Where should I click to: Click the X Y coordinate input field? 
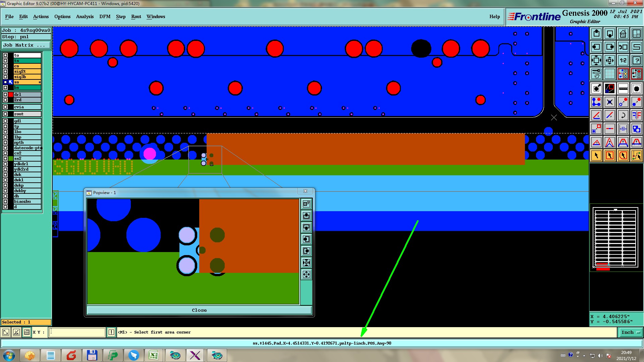(77, 332)
